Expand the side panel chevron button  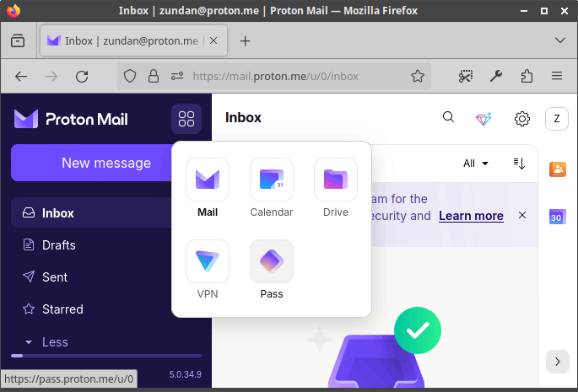(558, 362)
